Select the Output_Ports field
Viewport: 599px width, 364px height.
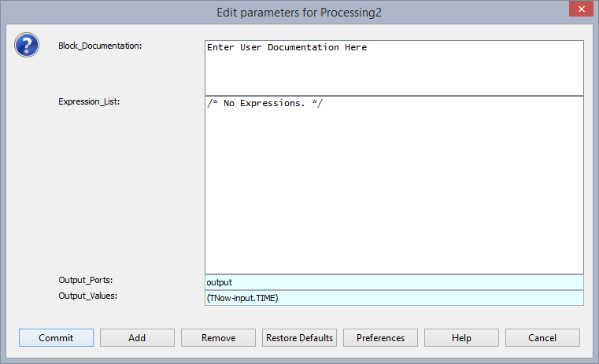[x=394, y=282]
